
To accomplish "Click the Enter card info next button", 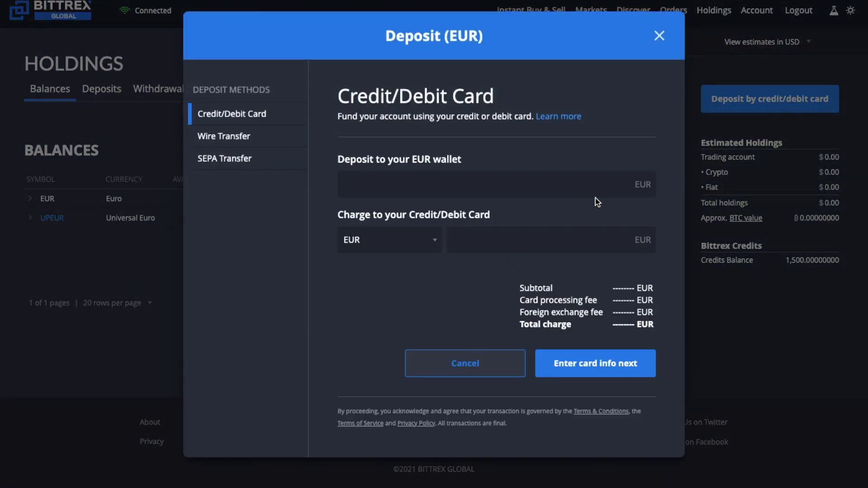I will tap(595, 363).
